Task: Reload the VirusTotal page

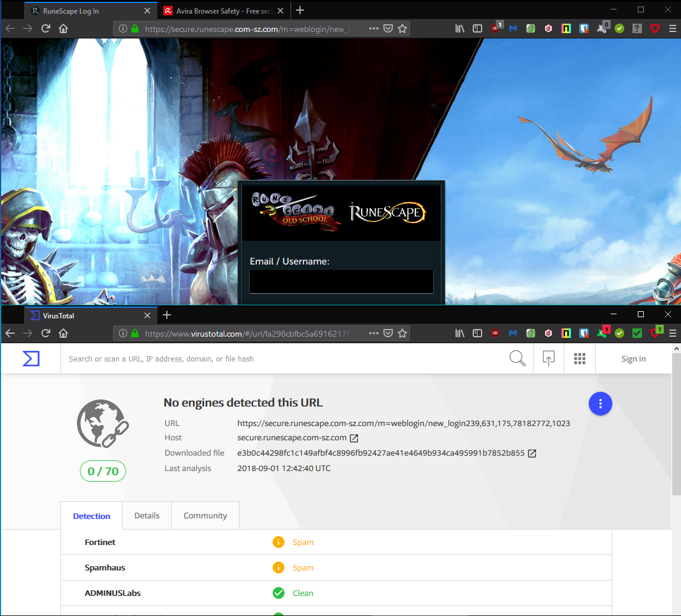Action: point(46,333)
